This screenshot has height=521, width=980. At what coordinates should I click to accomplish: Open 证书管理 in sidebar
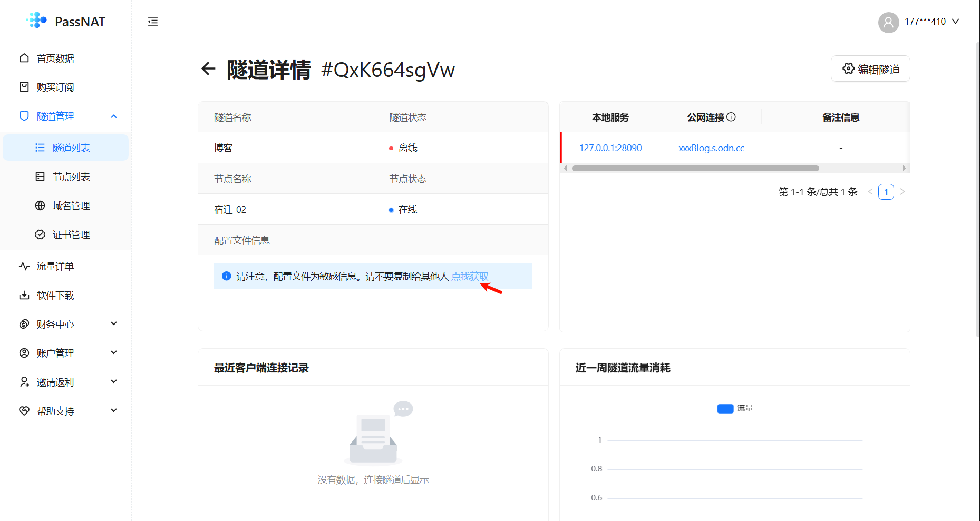(x=71, y=235)
